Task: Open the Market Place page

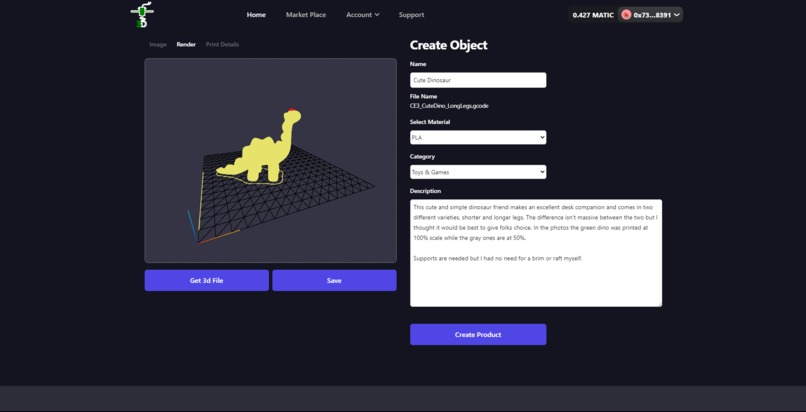Action: click(x=306, y=15)
